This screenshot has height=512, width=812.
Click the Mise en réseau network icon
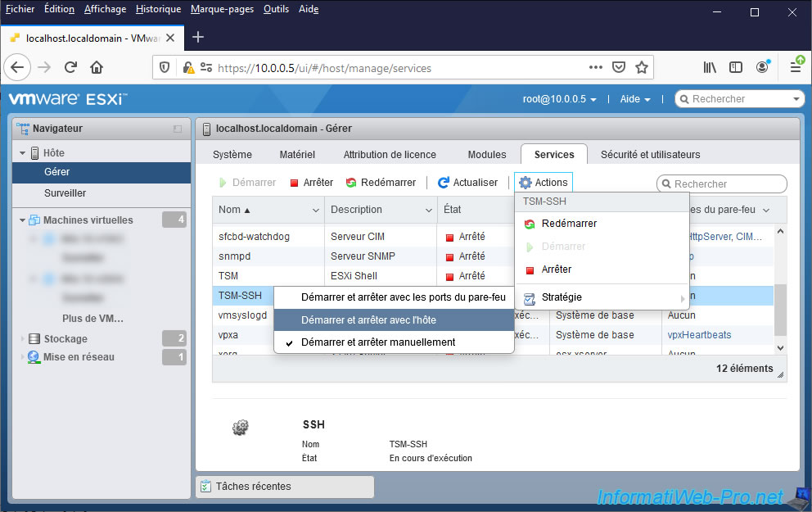coord(34,357)
